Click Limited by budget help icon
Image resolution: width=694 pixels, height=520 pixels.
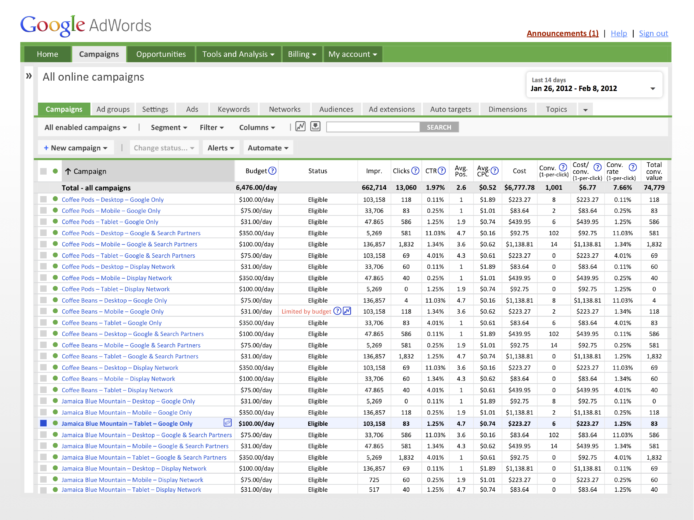(x=337, y=311)
